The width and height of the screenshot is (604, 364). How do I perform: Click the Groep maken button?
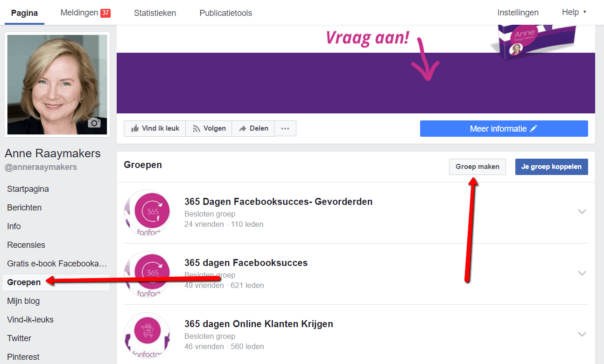pyautogui.click(x=478, y=167)
